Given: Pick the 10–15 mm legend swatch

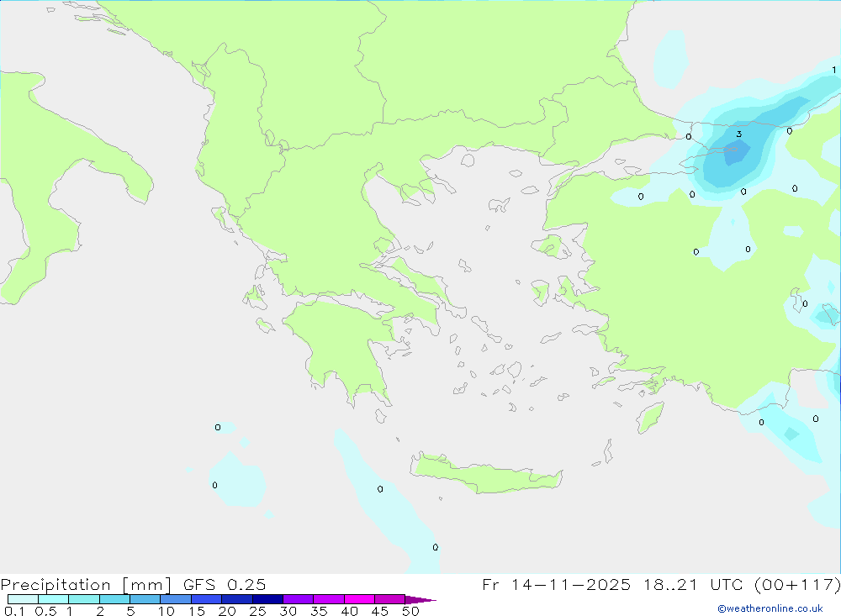Looking at the screenshot, I should point(176,599).
